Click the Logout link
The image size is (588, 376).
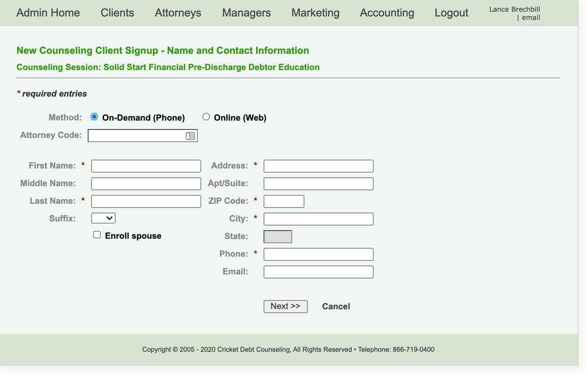tap(451, 13)
